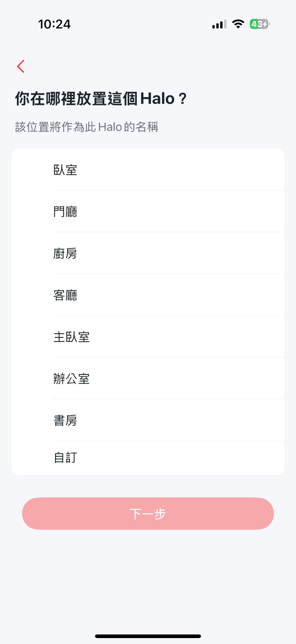Click the word Halo in the heading
This screenshot has width=296, height=644.
coord(157,99)
